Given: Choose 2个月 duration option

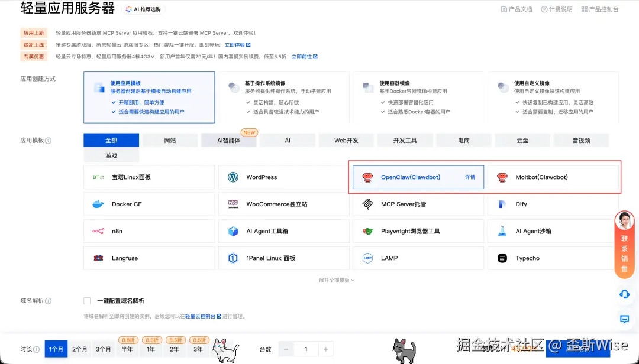Looking at the screenshot, I should click(80, 349).
